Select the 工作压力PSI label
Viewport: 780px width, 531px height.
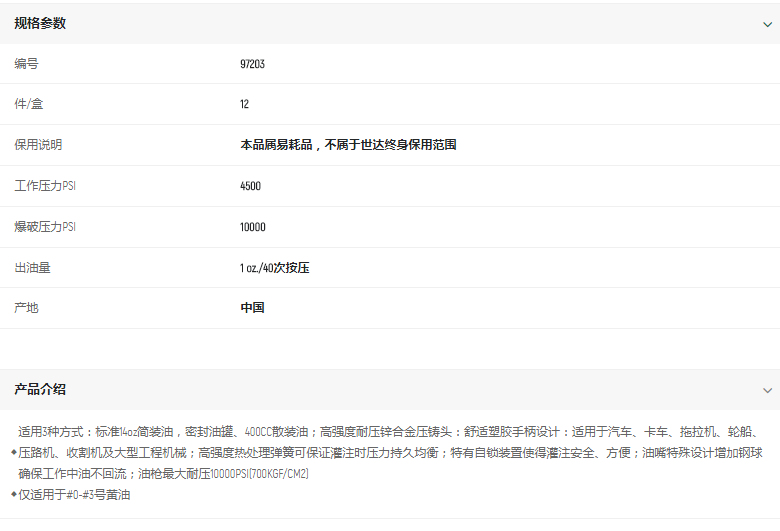click(45, 186)
